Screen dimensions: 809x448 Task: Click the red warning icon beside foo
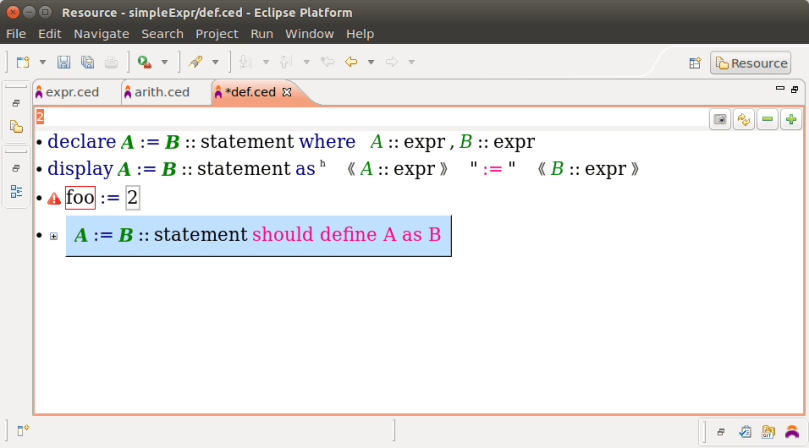point(54,199)
